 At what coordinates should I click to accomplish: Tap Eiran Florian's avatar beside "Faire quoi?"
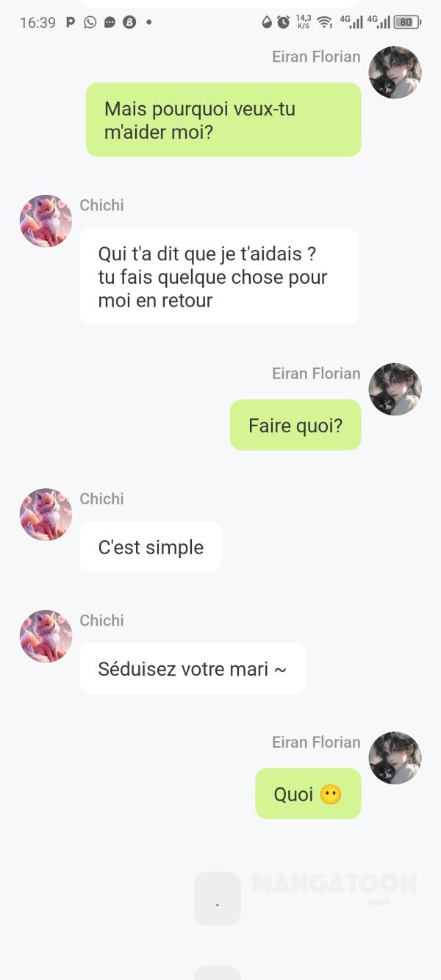click(395, 390)
